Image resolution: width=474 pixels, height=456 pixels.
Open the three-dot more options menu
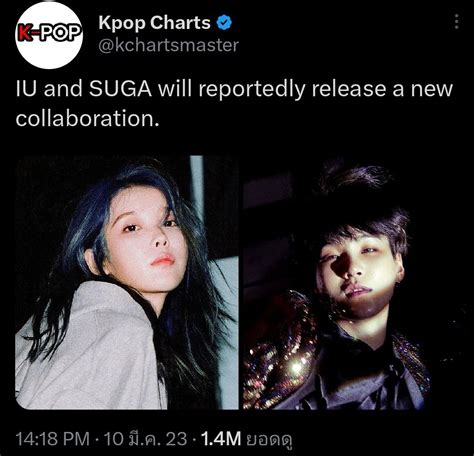click(x=457, y=22)
